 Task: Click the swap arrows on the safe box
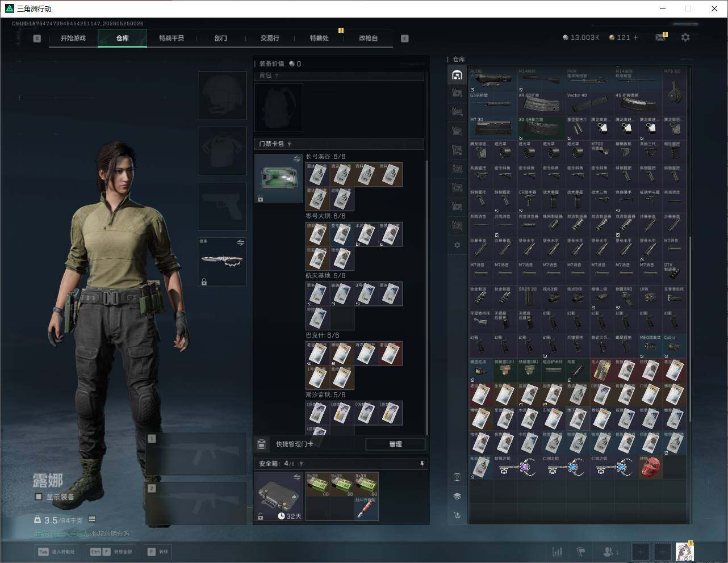pos(296,477)
